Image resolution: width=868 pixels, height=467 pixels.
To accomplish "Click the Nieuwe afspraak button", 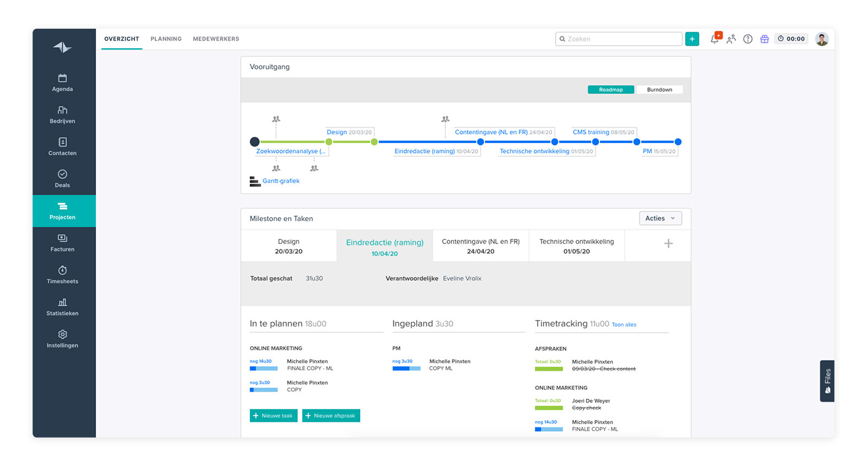I will [331, 415].
